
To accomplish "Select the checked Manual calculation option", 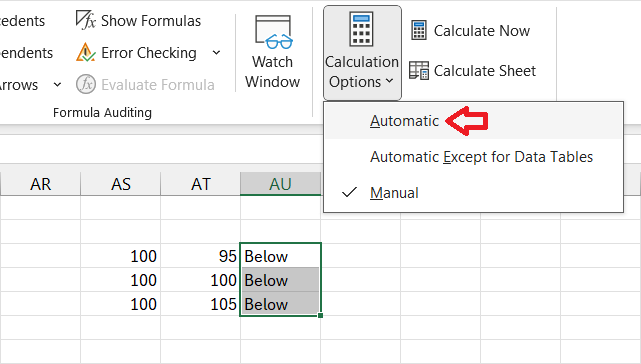I will (x=473, y=193).
